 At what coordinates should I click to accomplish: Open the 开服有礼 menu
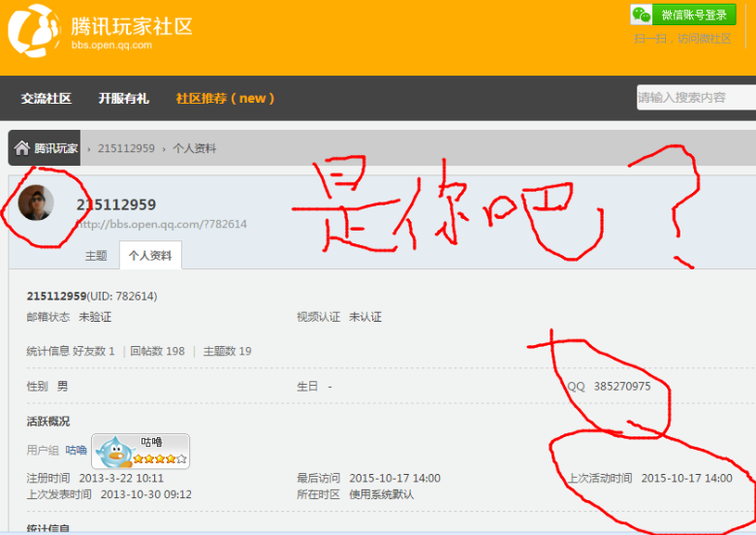pos(124,98)
